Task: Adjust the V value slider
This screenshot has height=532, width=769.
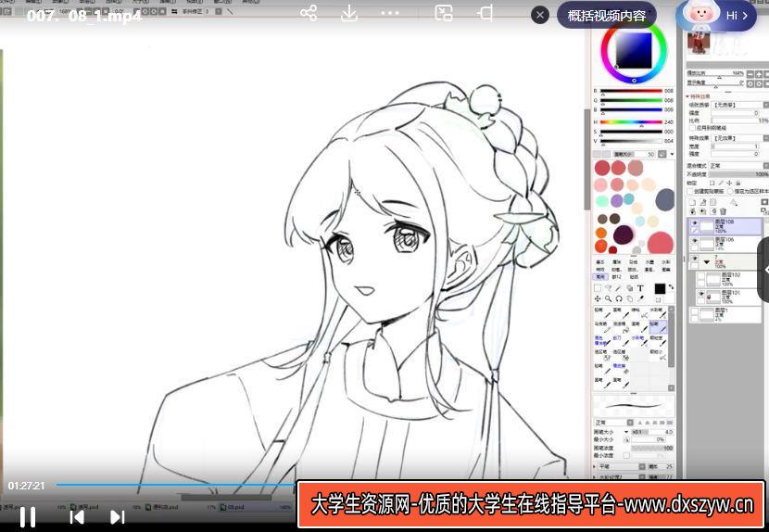Action: pyautogui.click(x=632, y=141)
